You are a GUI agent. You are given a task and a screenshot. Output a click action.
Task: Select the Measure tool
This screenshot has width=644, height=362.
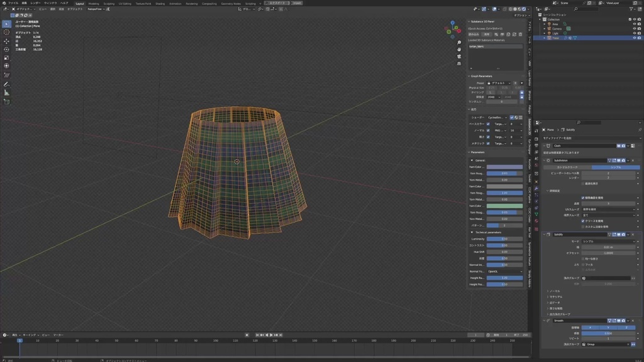click(x=6, y=93)
